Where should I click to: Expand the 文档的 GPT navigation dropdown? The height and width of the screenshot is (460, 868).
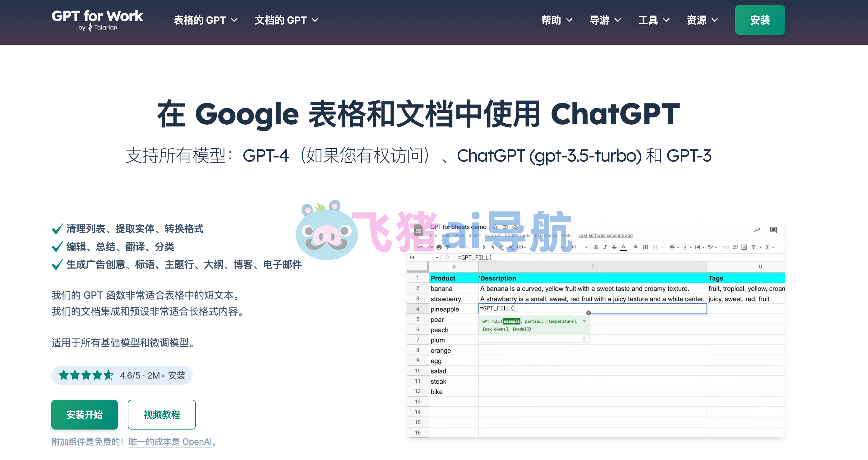point(286,20)
